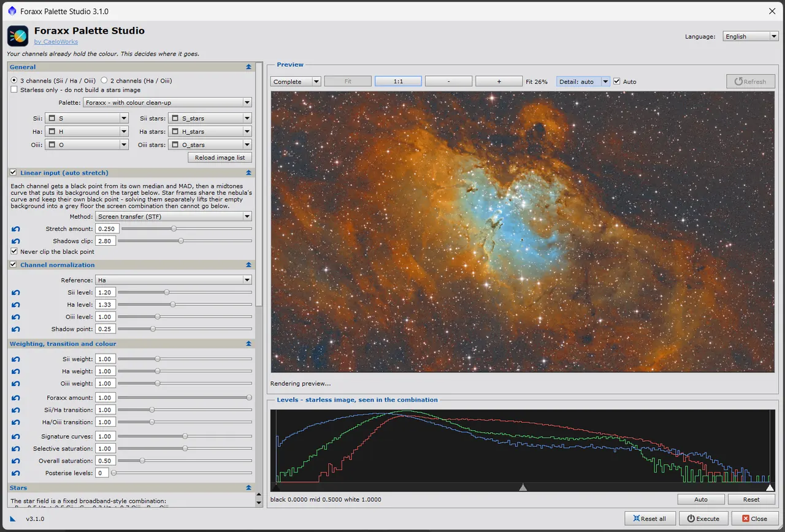
Task: Reset Foraxx amount using the arrow icon
Action: tap(16, 398)
